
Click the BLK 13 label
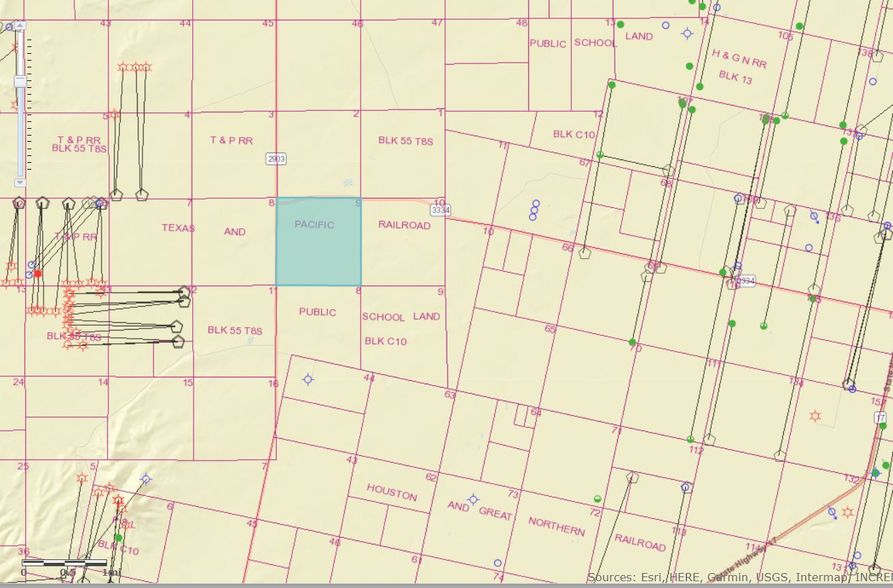click(x=736, y=77)
